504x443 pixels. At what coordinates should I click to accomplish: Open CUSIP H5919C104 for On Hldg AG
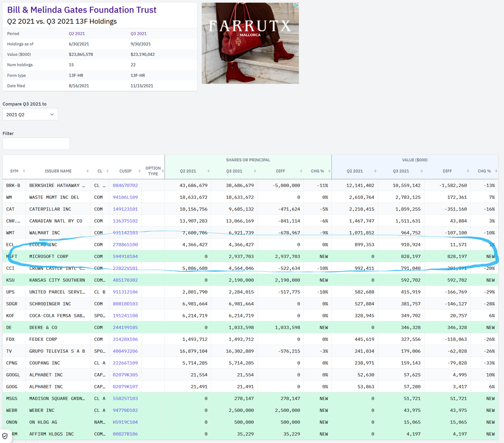pos(125,422)
